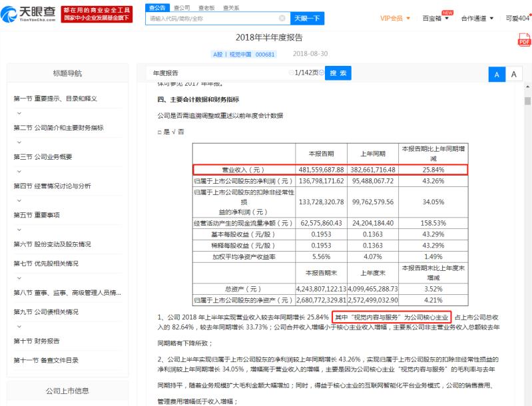Open the VIP会员 dropdown
The height and width of the screenshot is (406, 532).
click(395, 18)
